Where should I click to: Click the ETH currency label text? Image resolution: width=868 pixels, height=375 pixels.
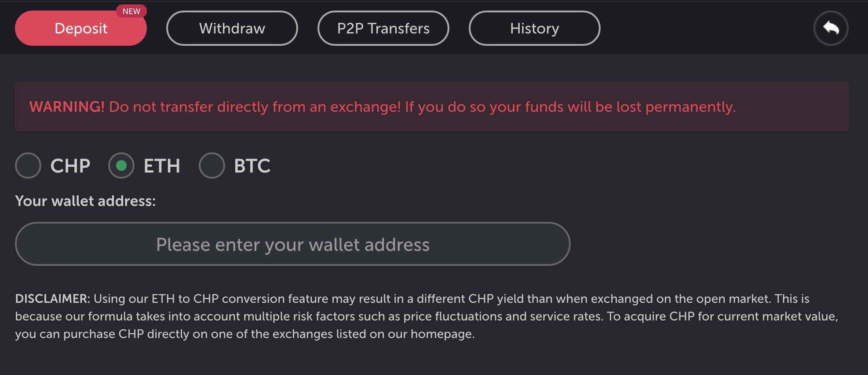point(162,166)
